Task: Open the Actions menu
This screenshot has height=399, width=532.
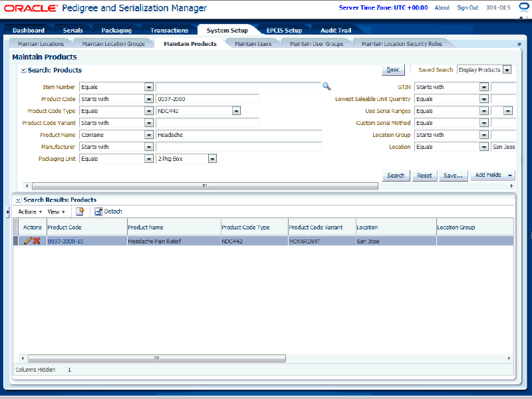Action: coord(30,211)
